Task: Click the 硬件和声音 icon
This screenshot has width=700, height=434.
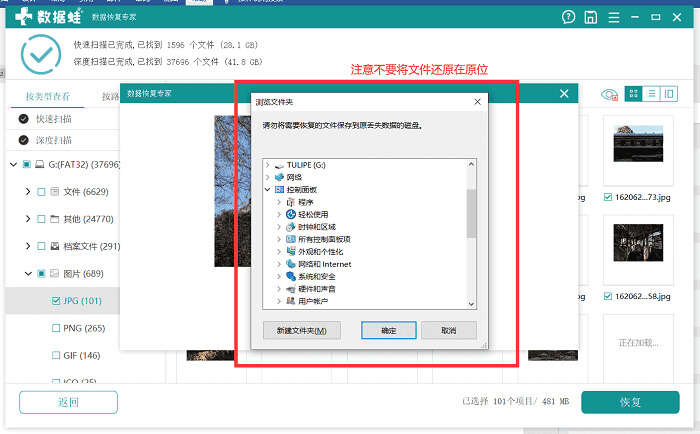Action: [291, 289]
